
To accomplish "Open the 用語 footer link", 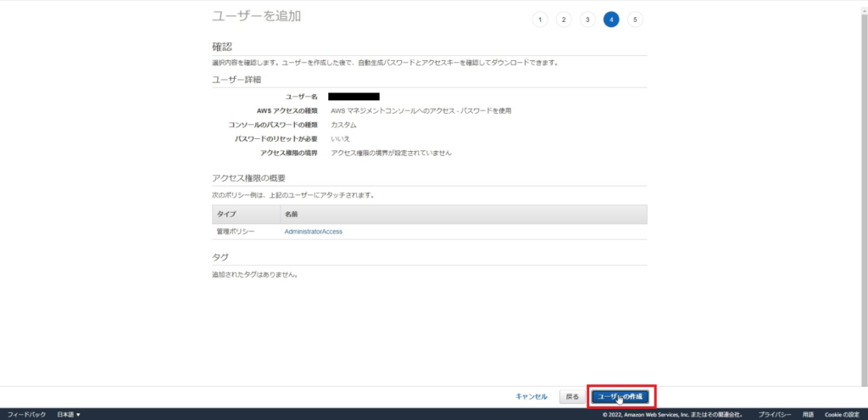I will point(808,414).
